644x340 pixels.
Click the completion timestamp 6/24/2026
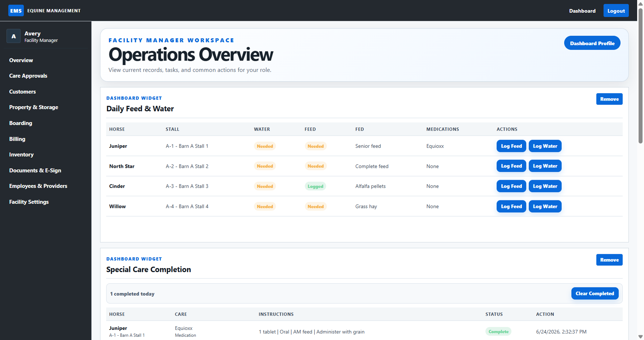click(561, 332)
